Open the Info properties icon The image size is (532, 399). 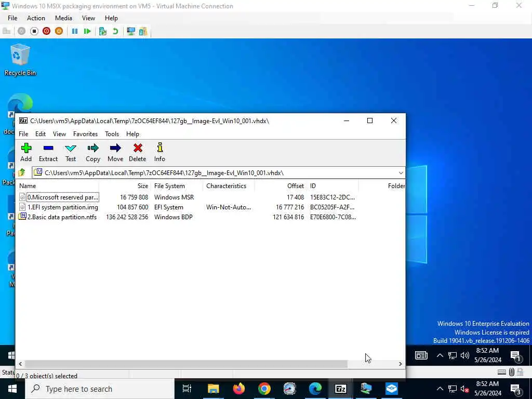159,152
